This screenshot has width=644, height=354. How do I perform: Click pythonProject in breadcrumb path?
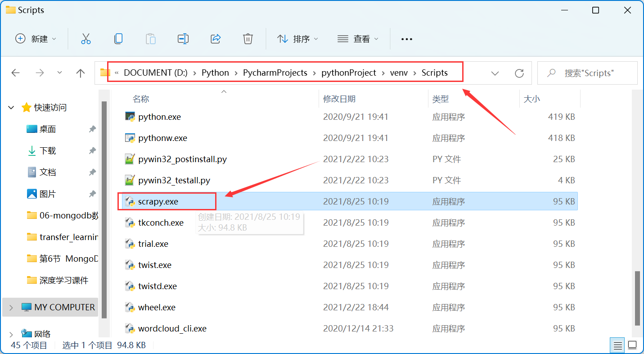pyautogui.click(x=349, y=73)
